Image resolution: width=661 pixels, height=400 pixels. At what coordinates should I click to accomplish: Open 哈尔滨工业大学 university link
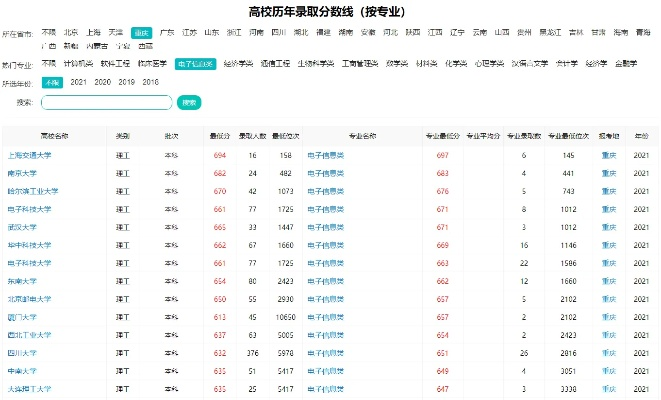[33, 191]
